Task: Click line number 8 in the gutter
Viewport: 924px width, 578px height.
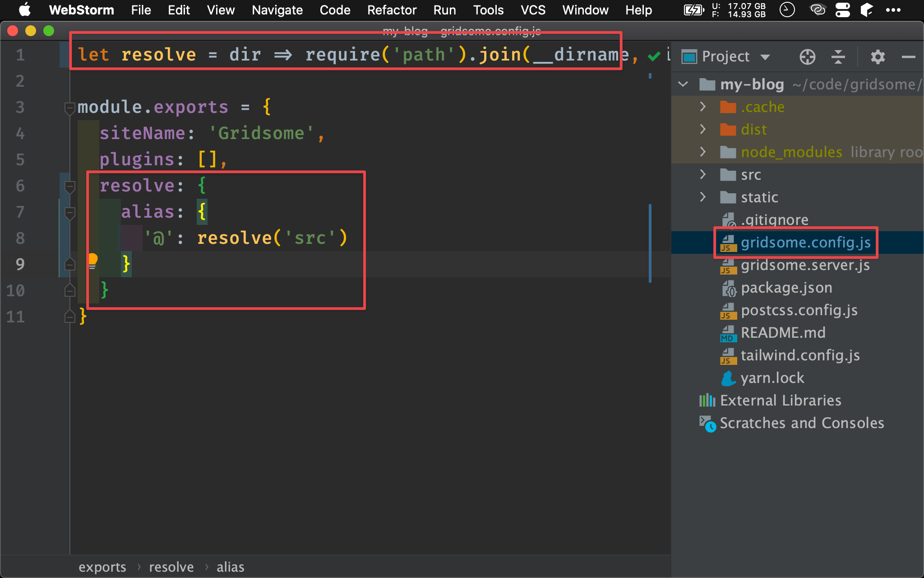Action: click(x=20, y=238)
